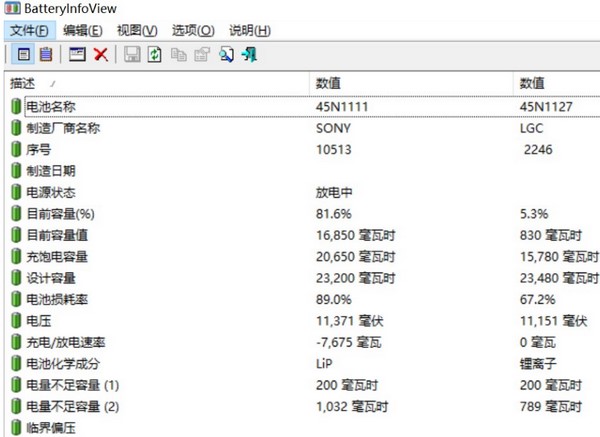Click the manufacturer value LGC
This screenshot has width=600, height=437.
click(531, 128)
